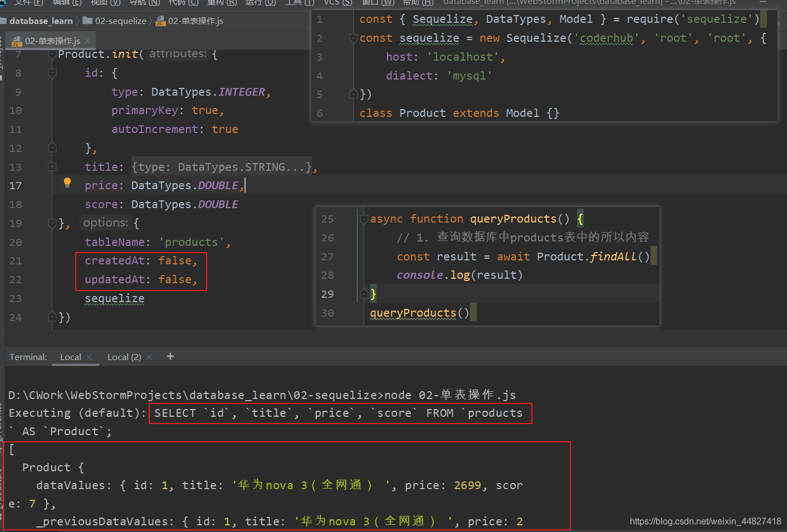
Task: Click the fold end marker at line 24
Action: (x=52, y=317)
